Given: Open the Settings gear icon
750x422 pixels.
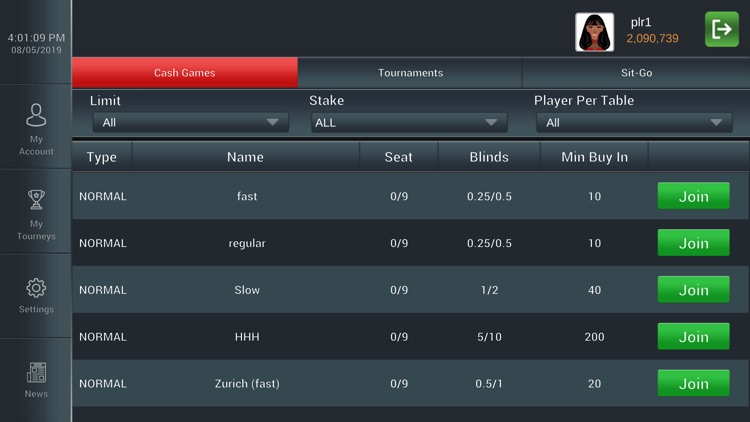Looking at the screenshot, I should [x=36, y=288].
